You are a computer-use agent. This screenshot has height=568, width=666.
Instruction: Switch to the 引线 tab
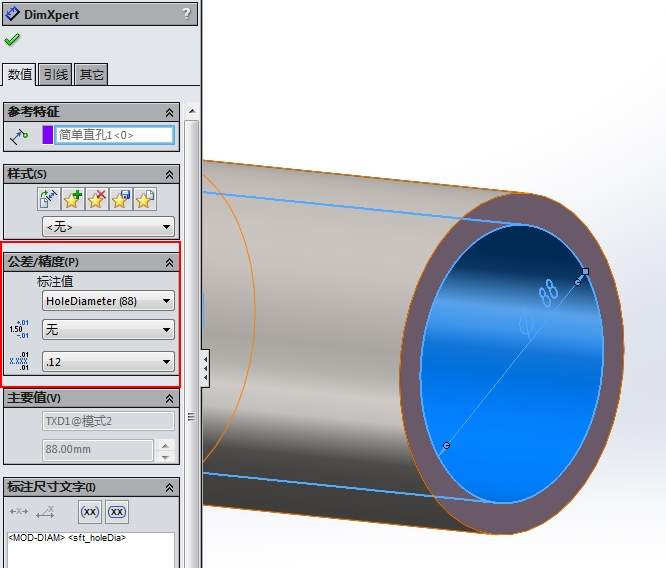[x=55, y=75]
